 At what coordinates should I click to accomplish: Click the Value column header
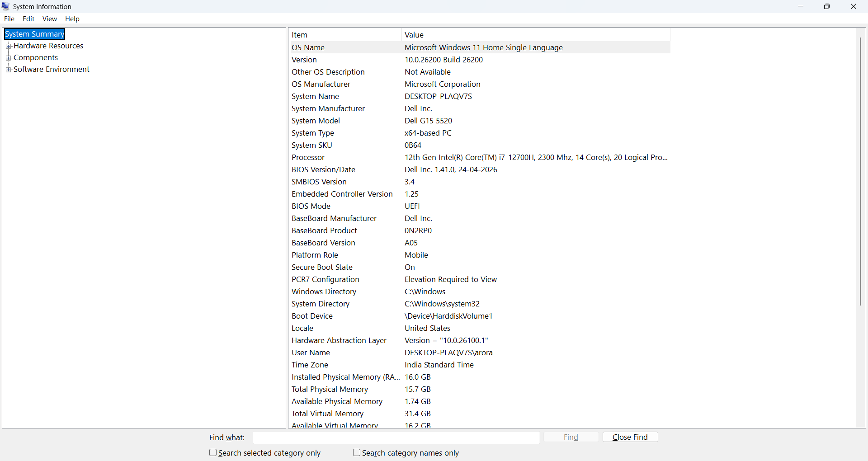pos(536,35)
